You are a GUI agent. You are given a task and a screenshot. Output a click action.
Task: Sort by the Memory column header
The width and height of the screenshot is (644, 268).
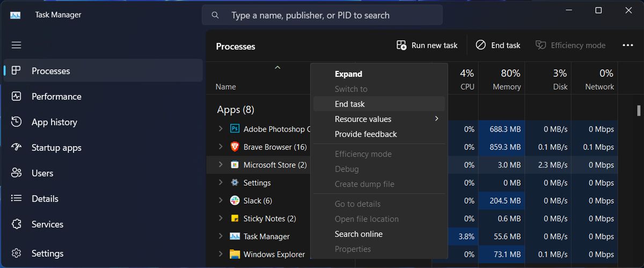[501, 79]
